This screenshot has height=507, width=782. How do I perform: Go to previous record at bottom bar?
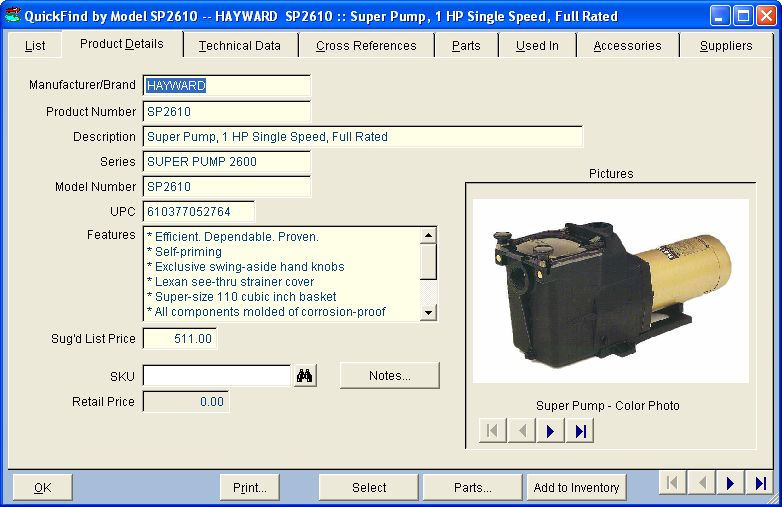pyautogui.click(x=702, y=483)
